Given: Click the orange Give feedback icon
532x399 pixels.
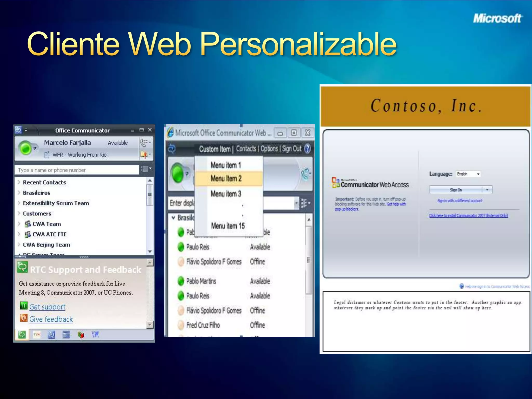Looking at the screenshot, I should [x=24, y=318].
